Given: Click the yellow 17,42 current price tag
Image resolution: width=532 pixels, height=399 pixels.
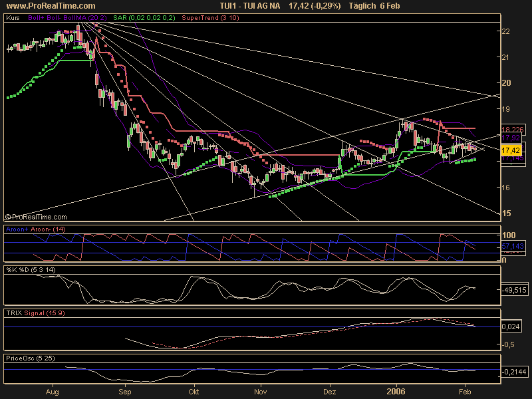Looking at the screenshot, I should [x=510, y=150].
